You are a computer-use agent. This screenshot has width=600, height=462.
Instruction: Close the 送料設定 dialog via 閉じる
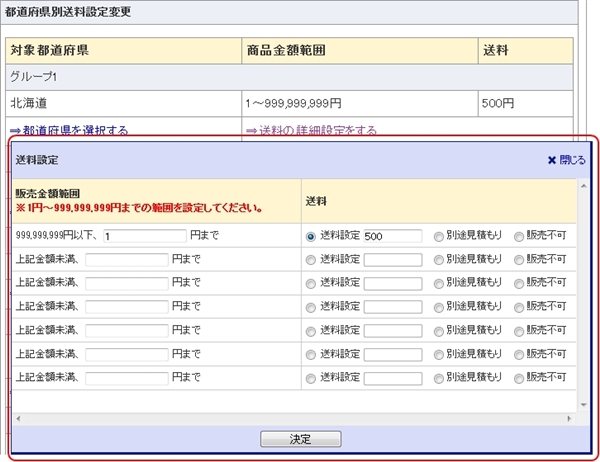click(x=566, y=160)
